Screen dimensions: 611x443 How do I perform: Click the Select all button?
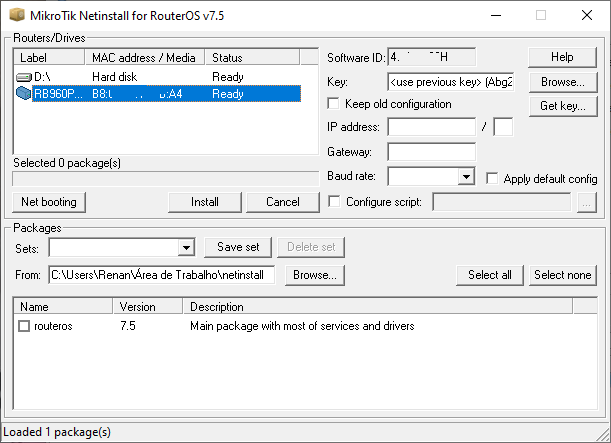pos(489,275)
